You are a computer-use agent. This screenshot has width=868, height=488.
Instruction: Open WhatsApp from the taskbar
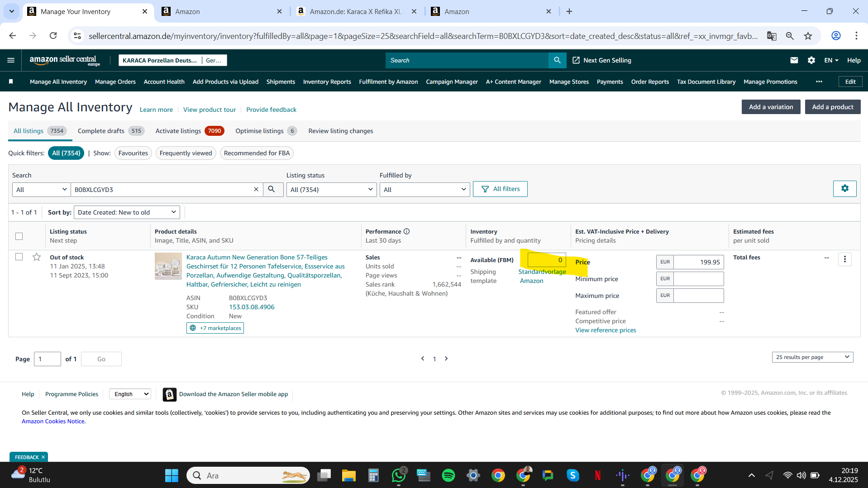(399, 475)
